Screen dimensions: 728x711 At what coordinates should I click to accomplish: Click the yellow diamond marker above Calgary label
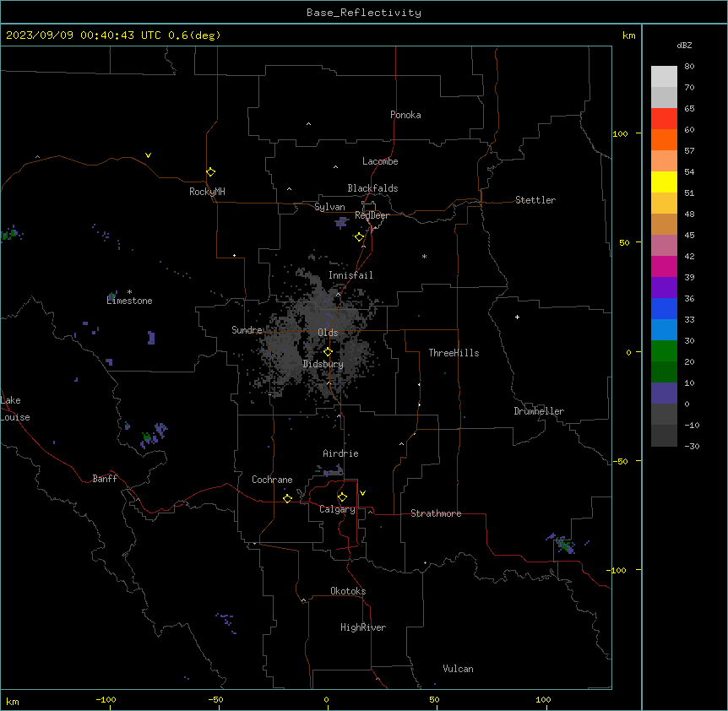pos(342,497)
